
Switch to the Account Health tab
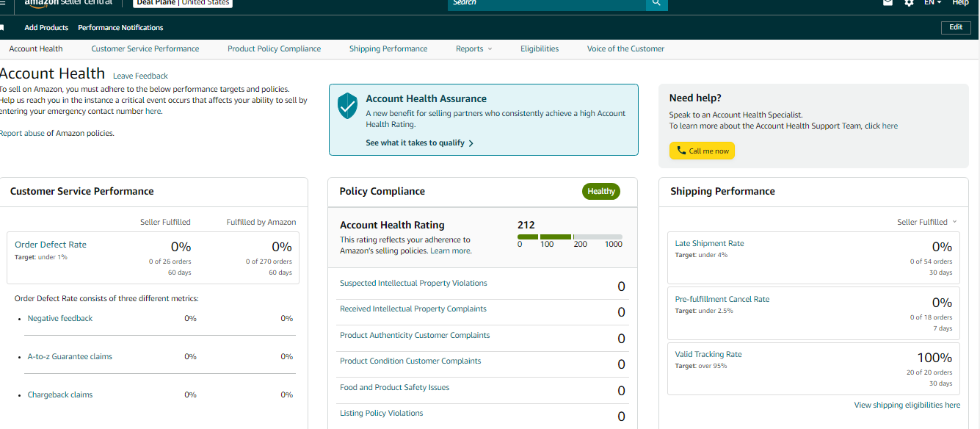pyautogui.click(x=36, y=49)
